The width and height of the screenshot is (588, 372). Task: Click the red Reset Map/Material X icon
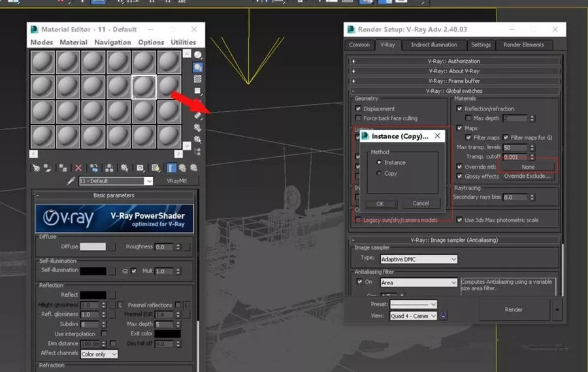(78, 168)
